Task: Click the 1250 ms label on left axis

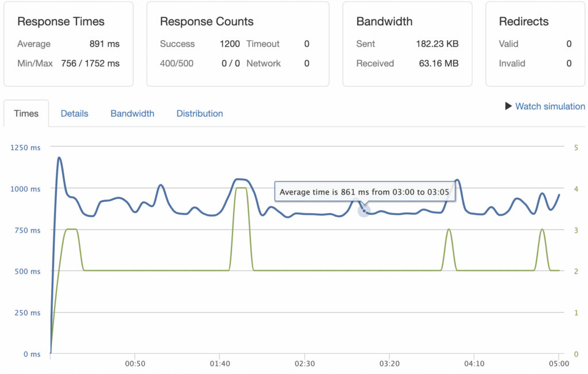Action: [25, 148]
